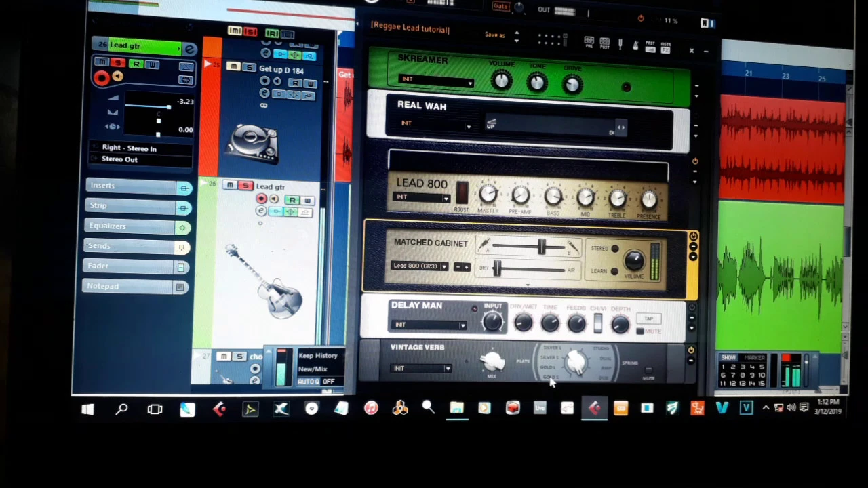Open Delay Man INIT preset dropdown
868x488 pixels.
tap(429, 325)
